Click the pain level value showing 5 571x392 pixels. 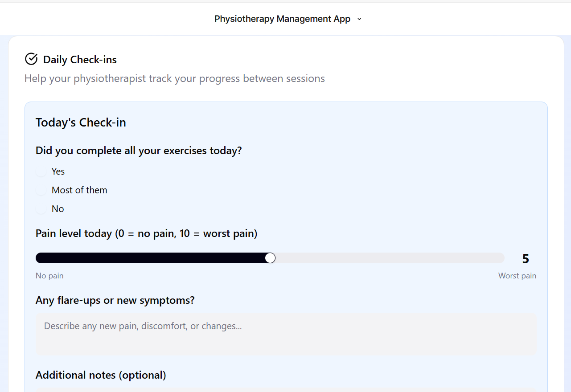pyautogui.click(x=526, y=258)
